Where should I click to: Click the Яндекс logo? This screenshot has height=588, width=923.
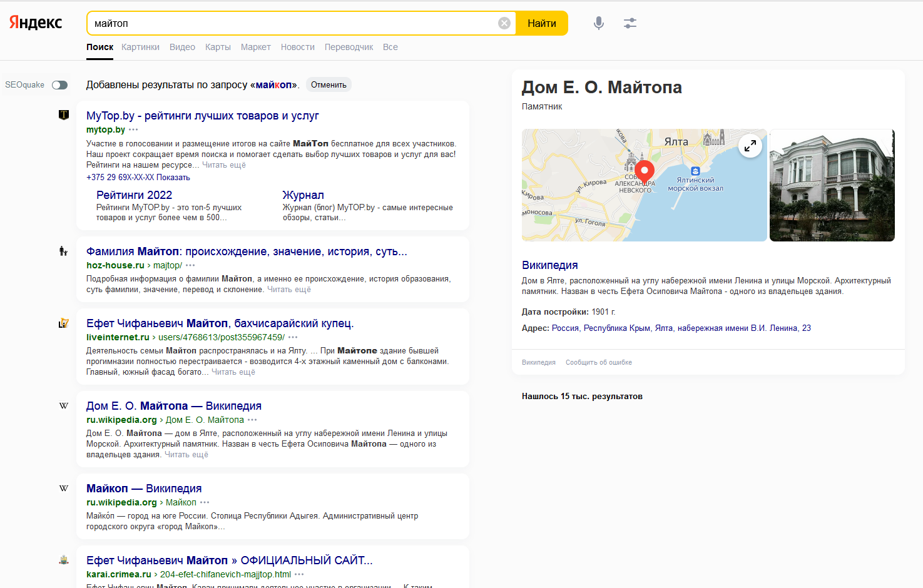pyautogui.click(x=36, y=23)
